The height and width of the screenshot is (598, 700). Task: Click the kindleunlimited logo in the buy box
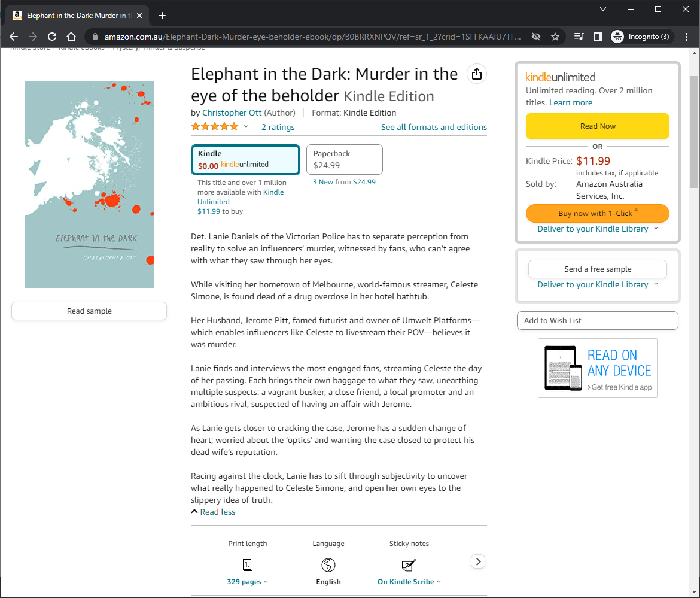click(x=560, y=77)
